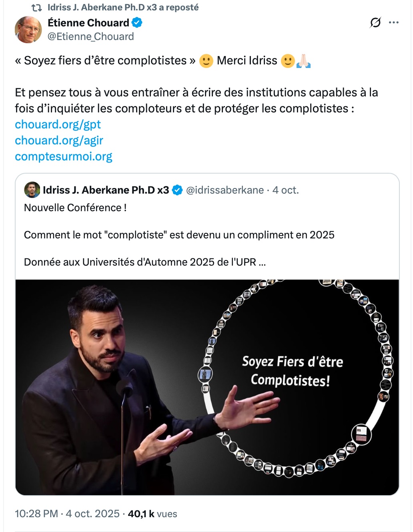The height and width of the screenshot is (532, 413).
Task: Click Étienne Chouard's profile avatar
Action: tap(28, 30)
